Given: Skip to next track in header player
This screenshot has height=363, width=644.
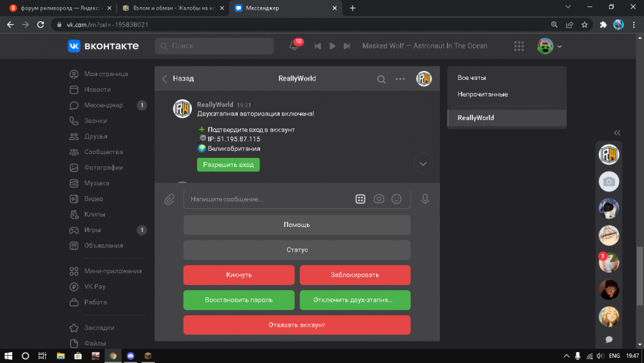Looking at the screenshot, I should point(347,46).
